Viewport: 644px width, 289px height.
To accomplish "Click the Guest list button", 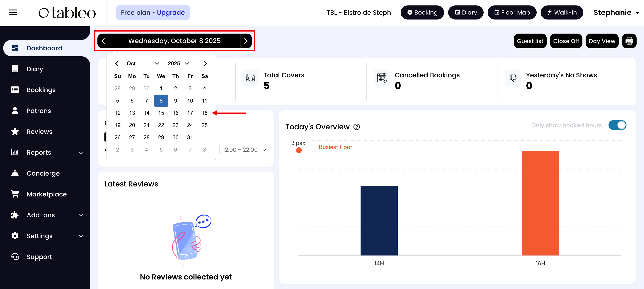I will point(530,41).
